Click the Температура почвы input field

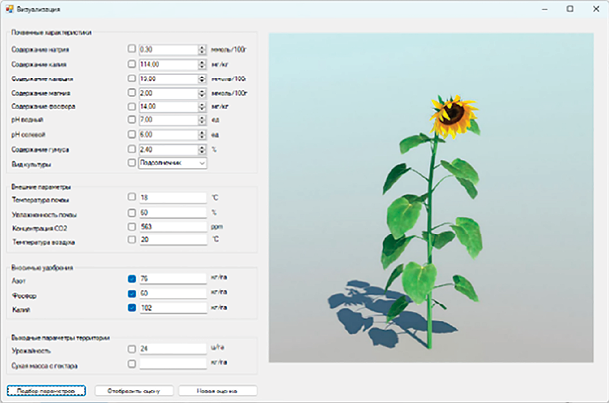pos(171,198)
